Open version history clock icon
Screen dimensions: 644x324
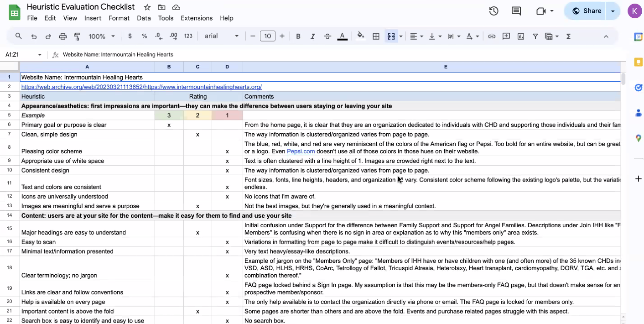pos(493,11)
